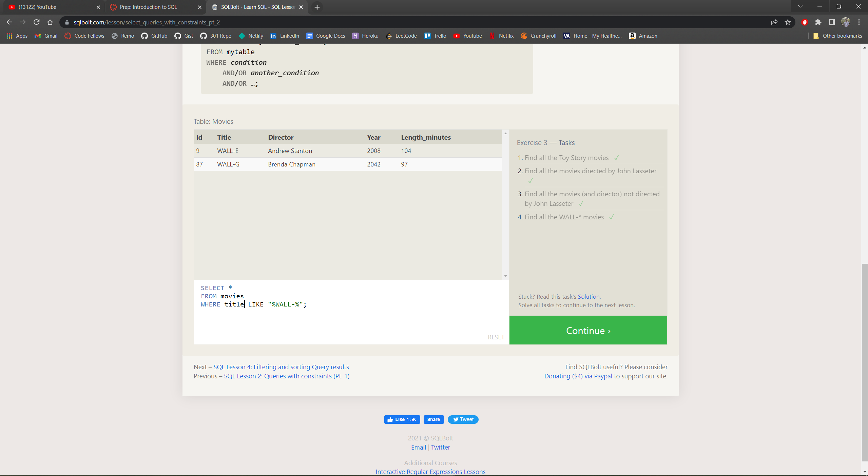Click task 'Find all the Toy Story movies'
The width and height of the screenshot is (868, 476).
point(566,158)
